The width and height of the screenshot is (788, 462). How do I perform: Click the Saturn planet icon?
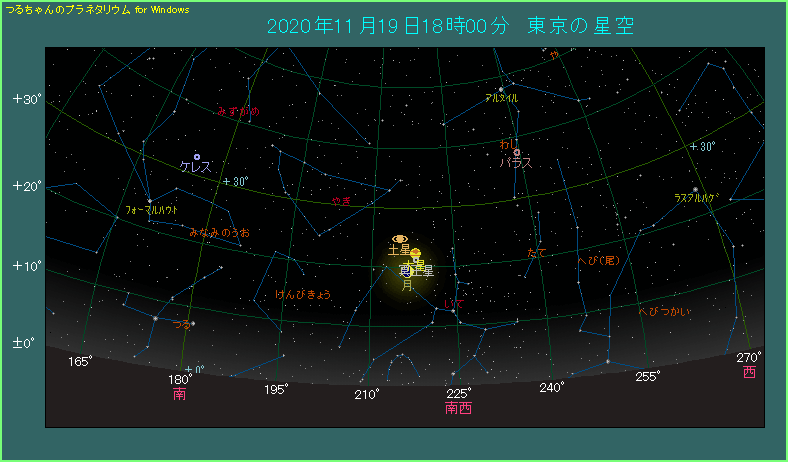(x=399, y=238)
